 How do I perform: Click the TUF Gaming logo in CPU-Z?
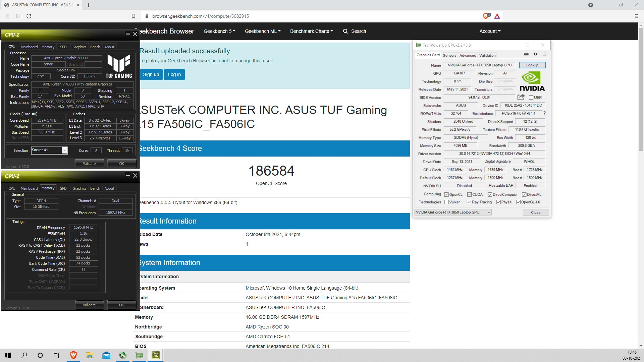tap(119, 66)
